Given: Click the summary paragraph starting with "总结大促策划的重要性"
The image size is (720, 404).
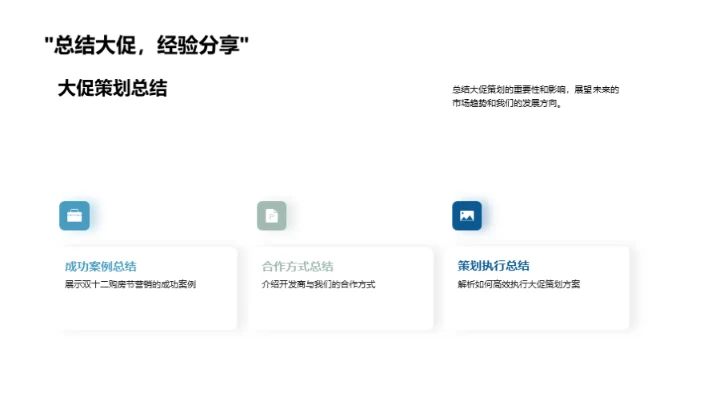Looking at the screenshot, I should 536,96.
